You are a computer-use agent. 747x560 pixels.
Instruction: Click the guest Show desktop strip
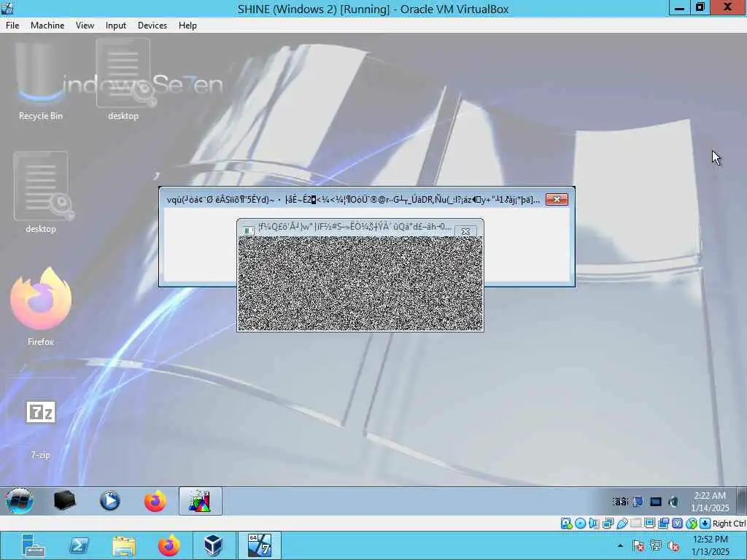click(742, 501)
